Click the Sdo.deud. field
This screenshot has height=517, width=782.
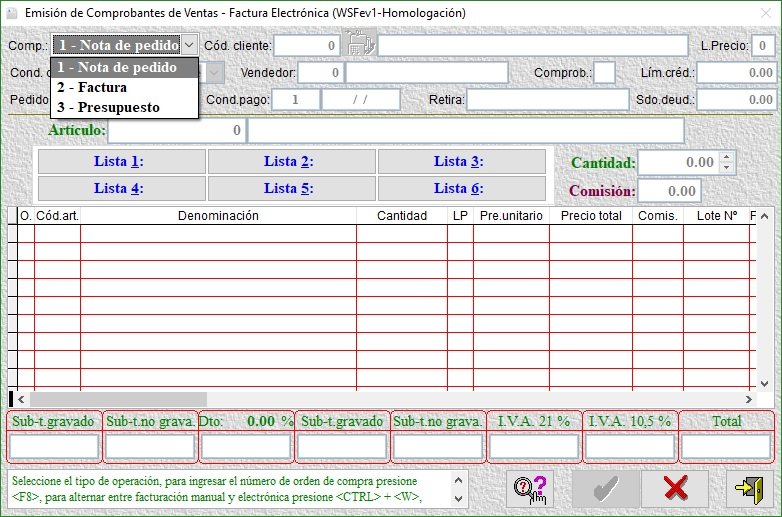(736, 100)
